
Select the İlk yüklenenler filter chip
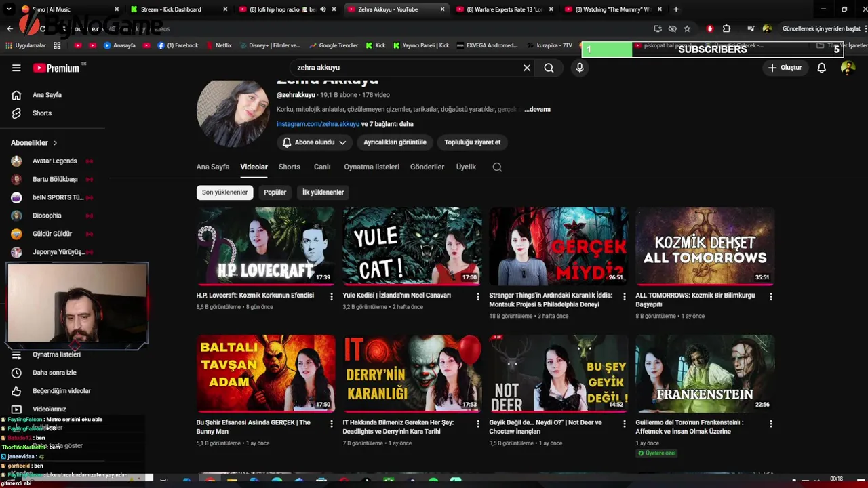pyautogui.click(x=323, y=192)
